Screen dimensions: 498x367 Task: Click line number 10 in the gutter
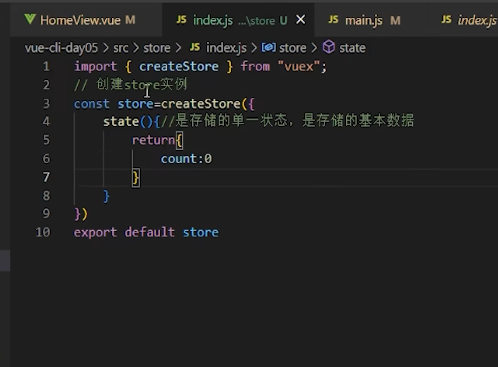pos(43,232)
